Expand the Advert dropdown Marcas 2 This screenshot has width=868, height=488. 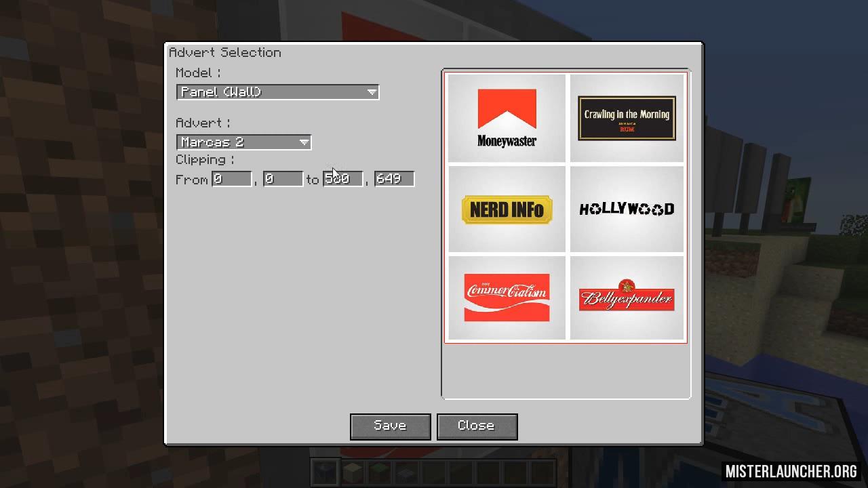(x=243, y=142)
